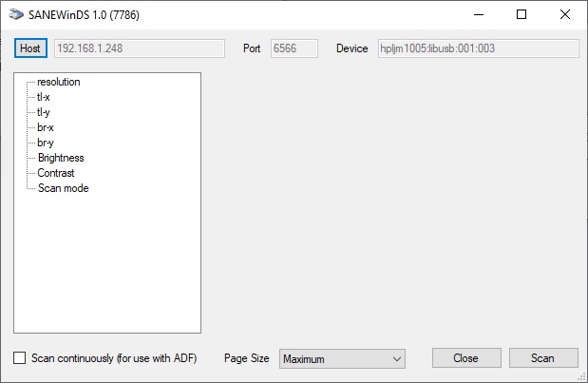Open the Scan mode option

point(63,188)
